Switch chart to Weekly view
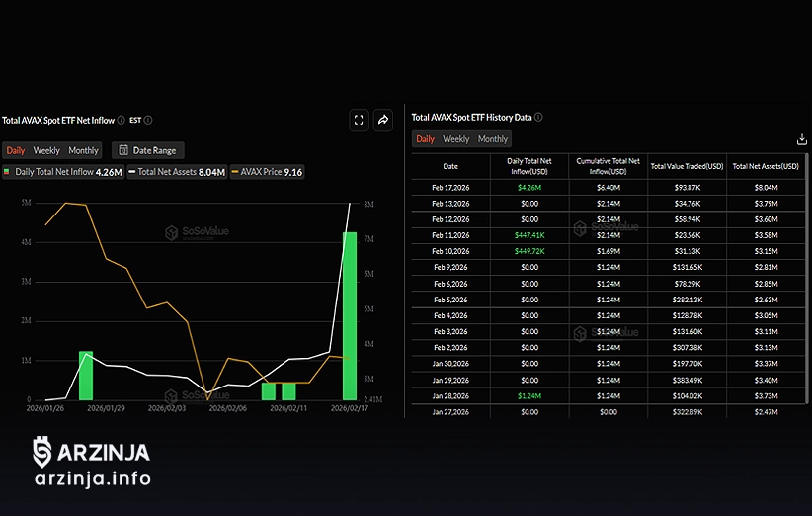The height and width of the screenshot is (516, 812). tap(46, 150)
